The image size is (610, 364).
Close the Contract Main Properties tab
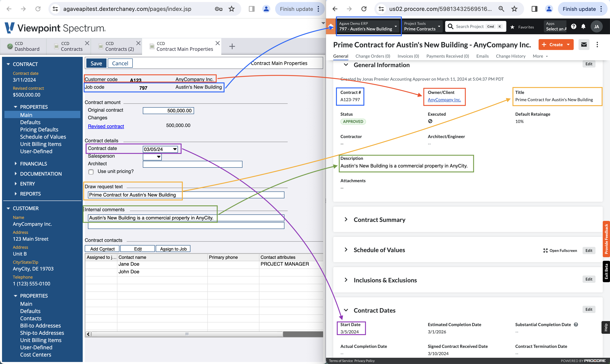pyautogui.click(x=217, y=43)
